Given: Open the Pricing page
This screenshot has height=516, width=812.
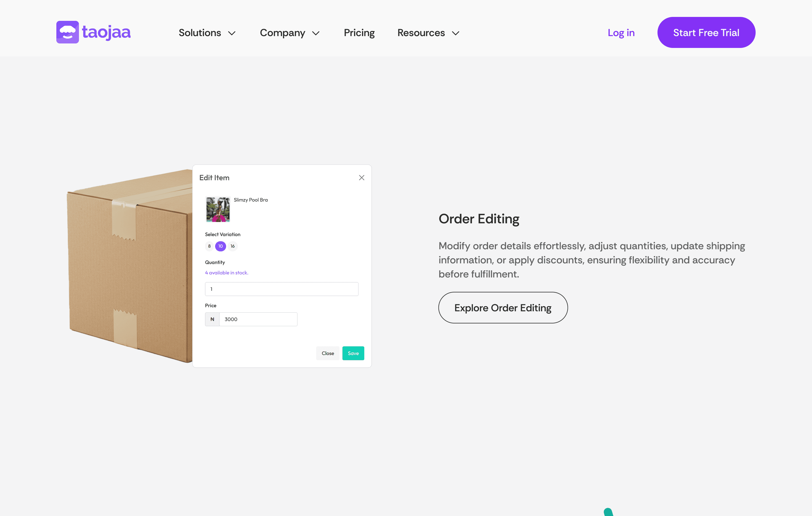Looking at the screenshot, I should point(359,33).
